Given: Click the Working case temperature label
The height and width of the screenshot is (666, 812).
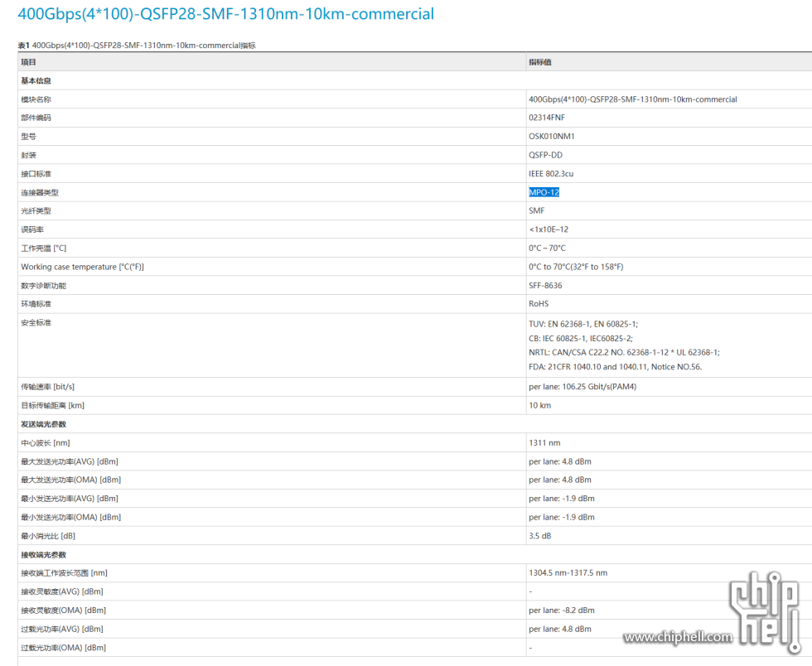Looking at the screenshot, I should [x=82, y=268].
